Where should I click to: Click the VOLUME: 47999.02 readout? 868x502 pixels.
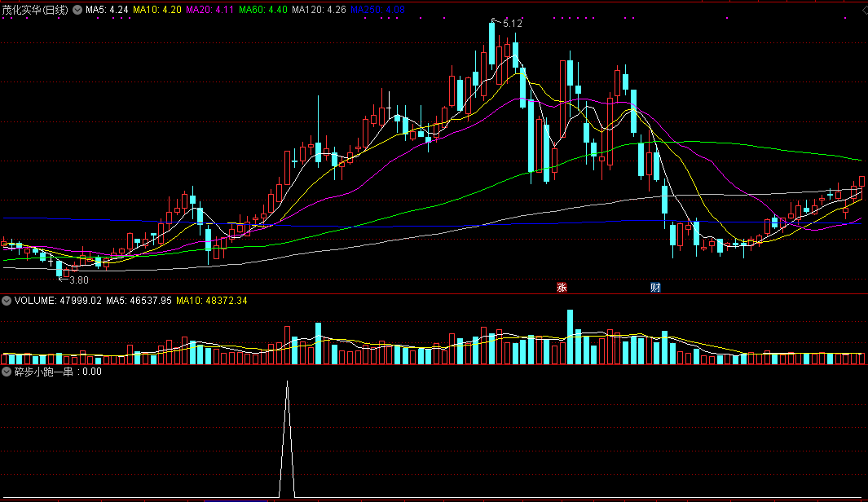58,301
